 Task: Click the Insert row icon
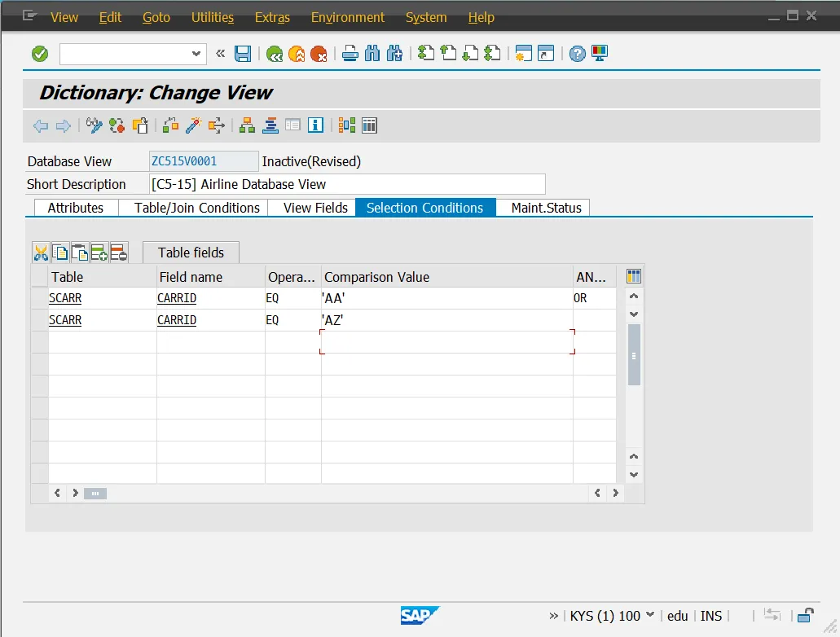point(99,253)
